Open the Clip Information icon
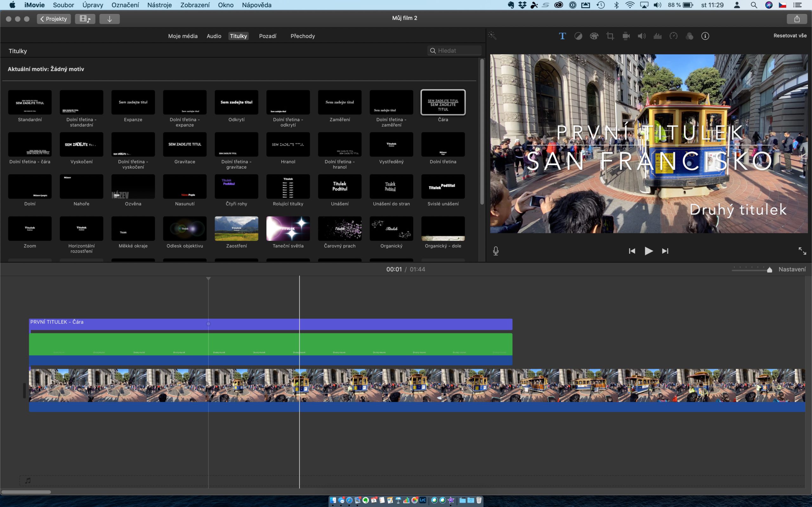Screen dimensions: 812x507 705,36
